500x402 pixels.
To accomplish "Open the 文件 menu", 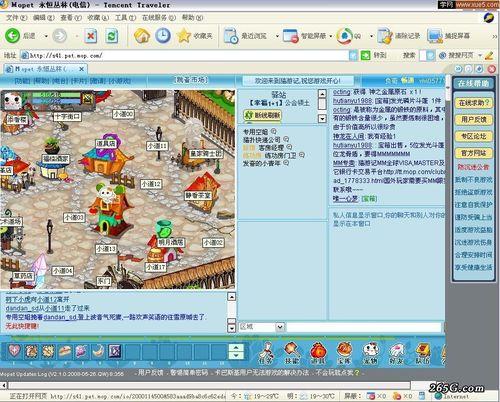I will point(16,18).
